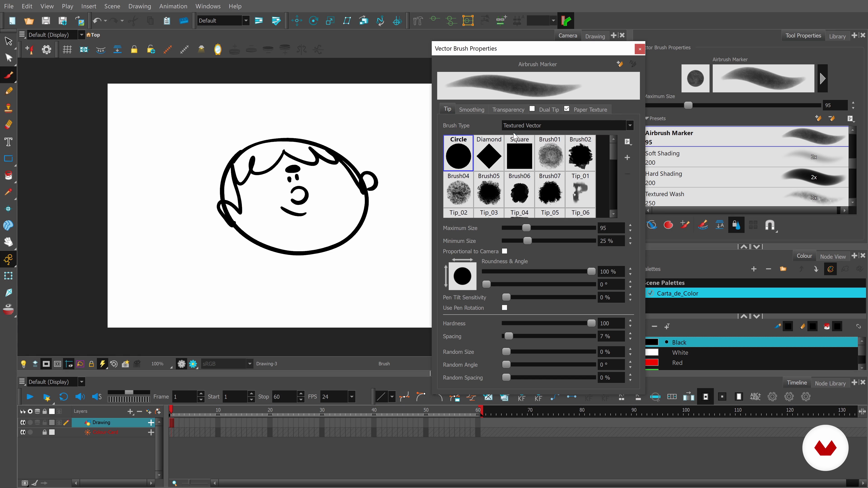Toggle the light table bulb icon
The image size is (868, 488).
pos(23,364)
